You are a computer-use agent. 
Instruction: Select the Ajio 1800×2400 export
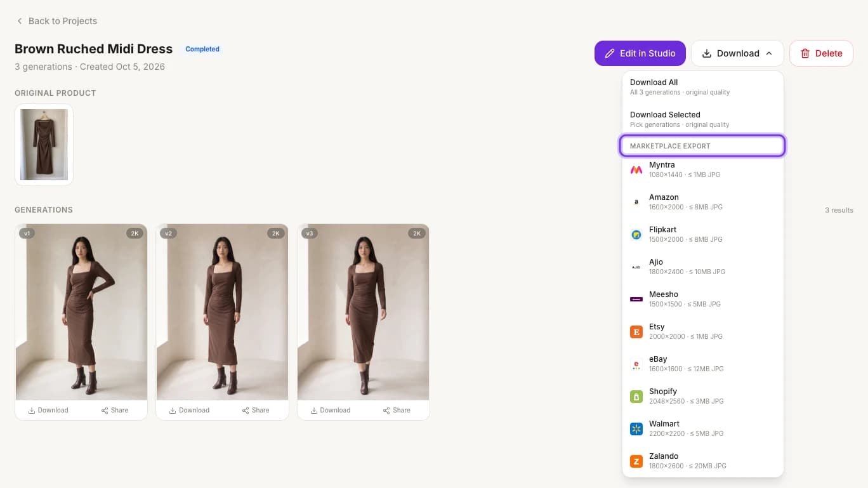pyautogui.click(x=703, y=267)
